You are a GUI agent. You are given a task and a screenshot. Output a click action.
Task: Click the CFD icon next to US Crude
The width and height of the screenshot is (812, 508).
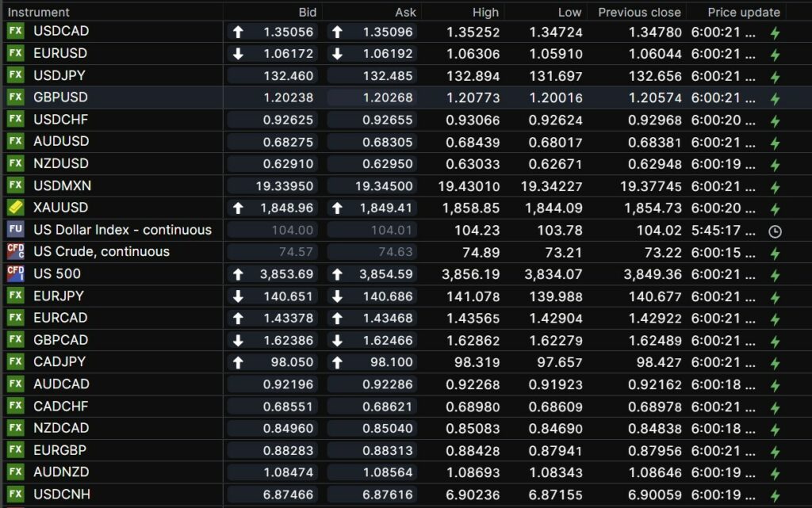pyautogui.click(x=15, y=252)
